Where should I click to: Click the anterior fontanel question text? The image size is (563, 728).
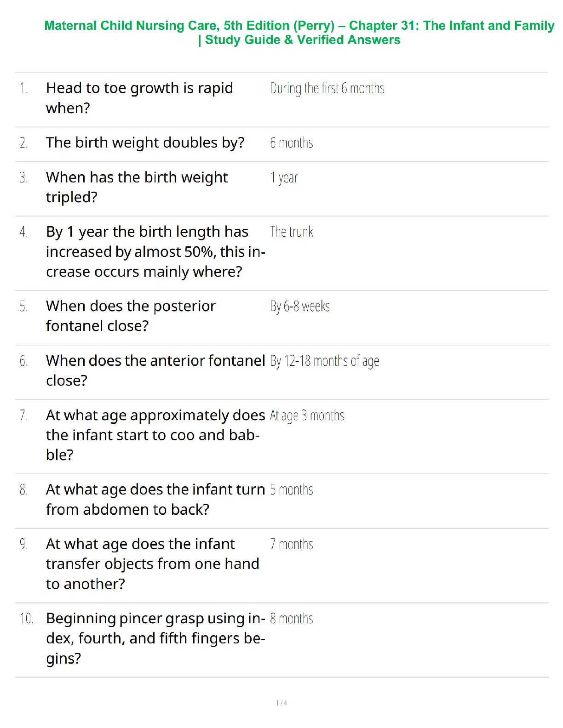coord(155,370)
